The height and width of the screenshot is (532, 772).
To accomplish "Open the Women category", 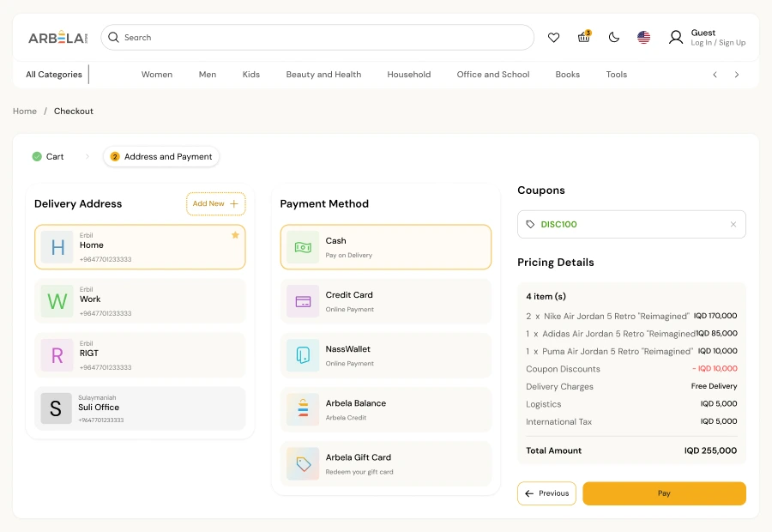I will coord(157,75).
